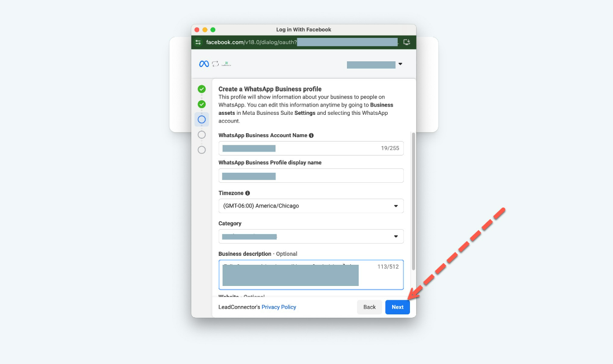Screen dimensions: 613x364
Task: Click the install/cast icon in address bar
Action: [x=407, y=42]
